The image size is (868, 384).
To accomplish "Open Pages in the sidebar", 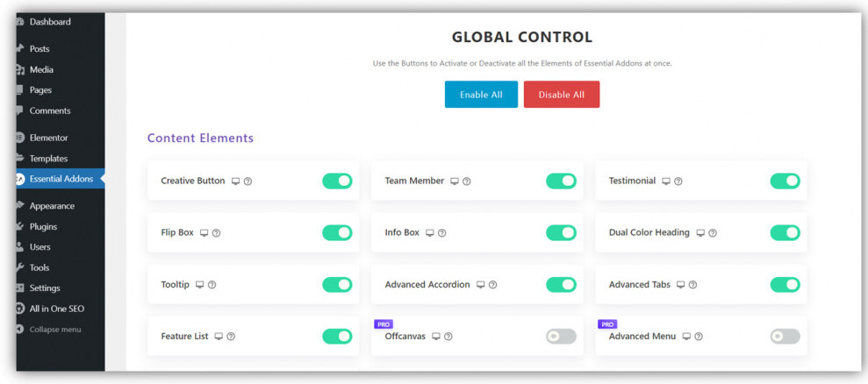I will pos(61,90).
